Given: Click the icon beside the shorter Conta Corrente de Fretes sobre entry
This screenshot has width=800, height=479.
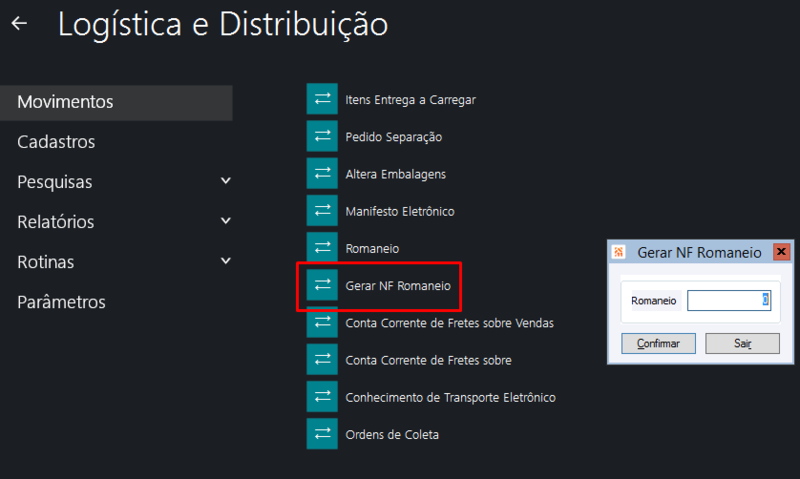Looking at the screenshot, I should pos(322,360).
